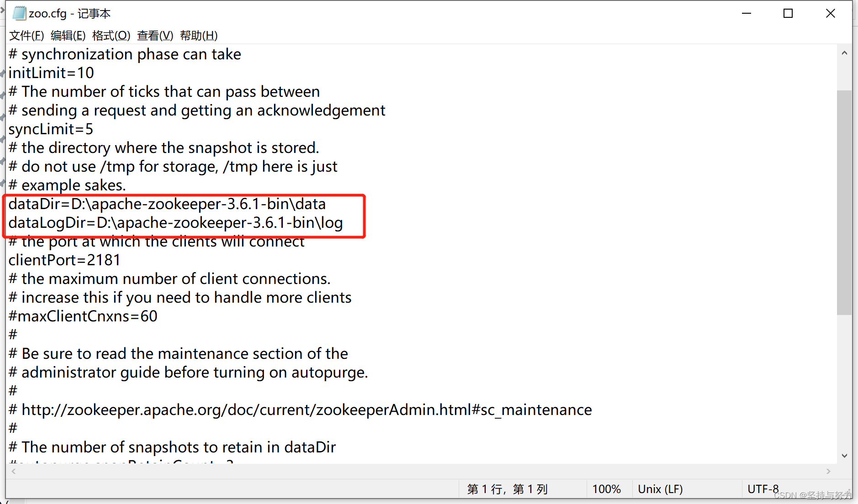Click '# do not use /tmp for storage' line
The height and width of the screenshot is (504, 858).
click(x=173, y=166)
